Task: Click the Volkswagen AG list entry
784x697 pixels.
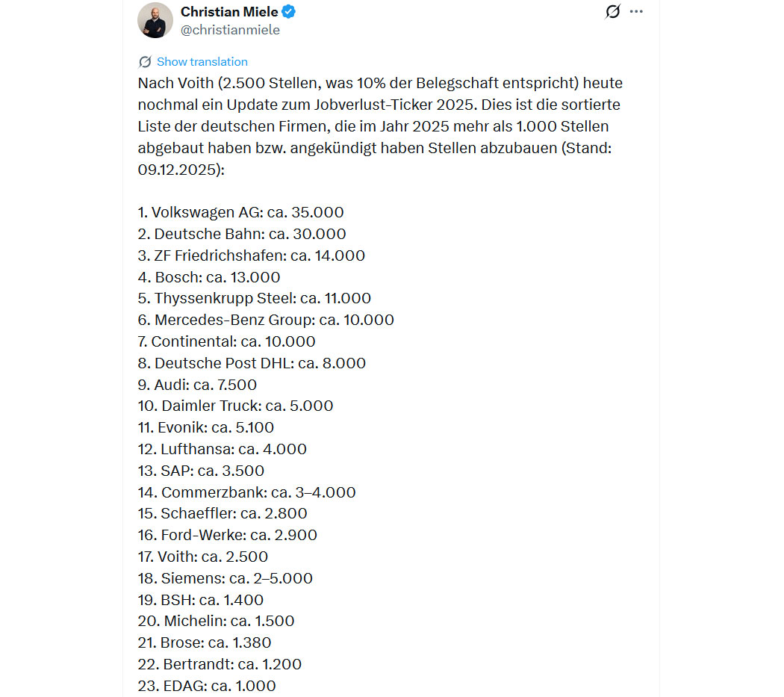Action: pos(240,212)
